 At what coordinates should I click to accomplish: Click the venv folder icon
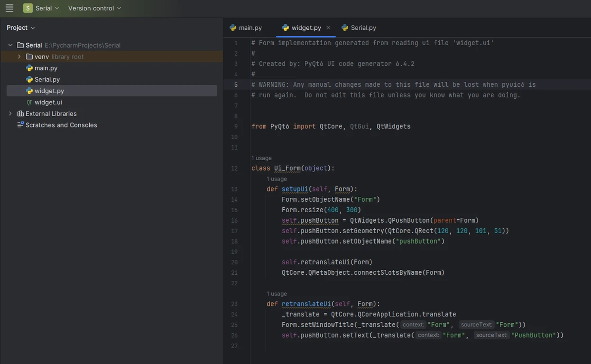29,57
